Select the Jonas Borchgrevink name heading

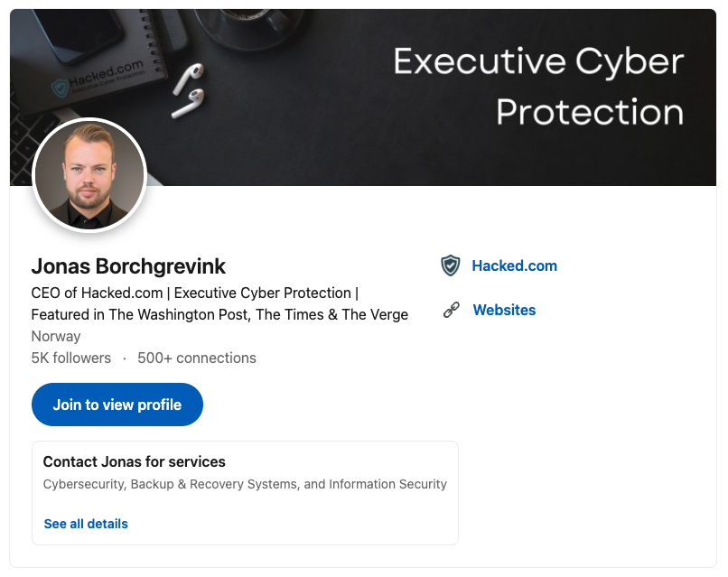tap(128, 266)
